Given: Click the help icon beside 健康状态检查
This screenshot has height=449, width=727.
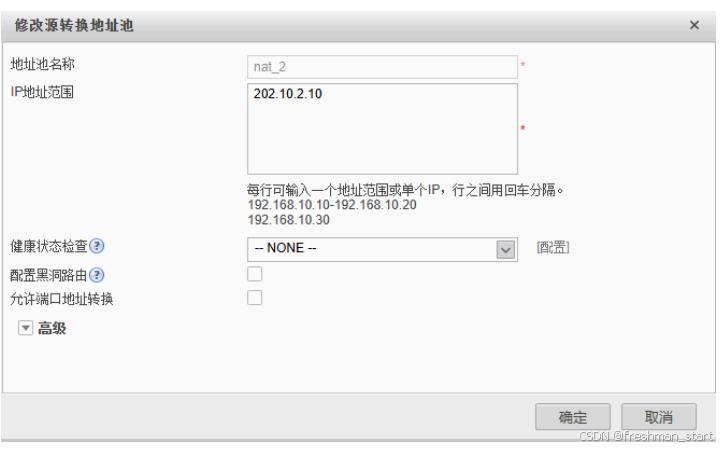Looking at the screenshot, I should click(x=96, y=246).
